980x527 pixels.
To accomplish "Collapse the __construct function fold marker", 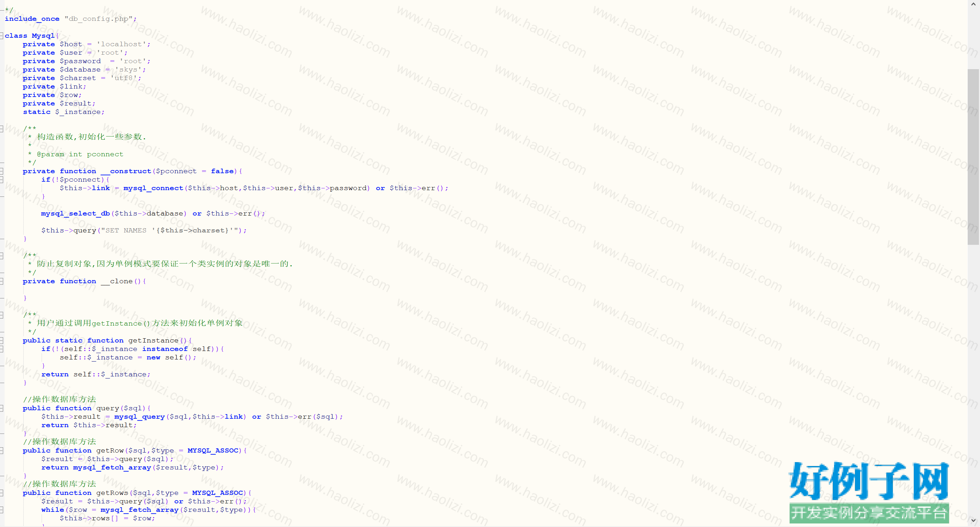I will 1,171.
